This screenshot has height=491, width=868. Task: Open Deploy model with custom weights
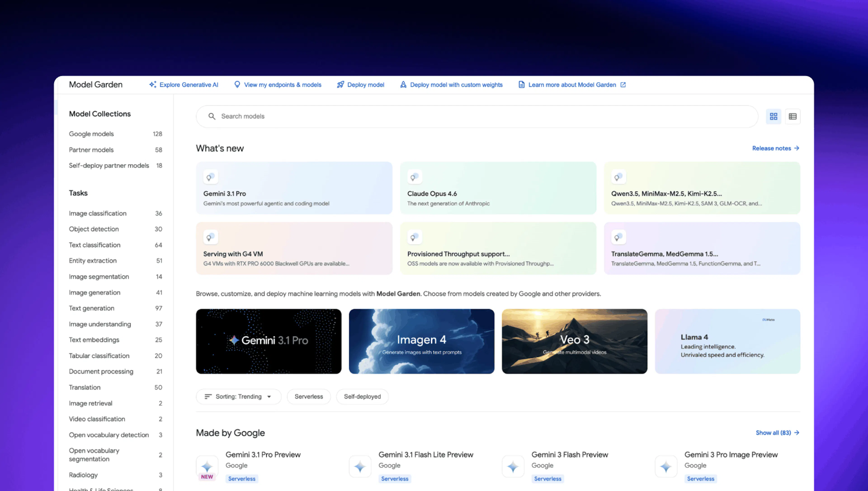click(451, 85)
